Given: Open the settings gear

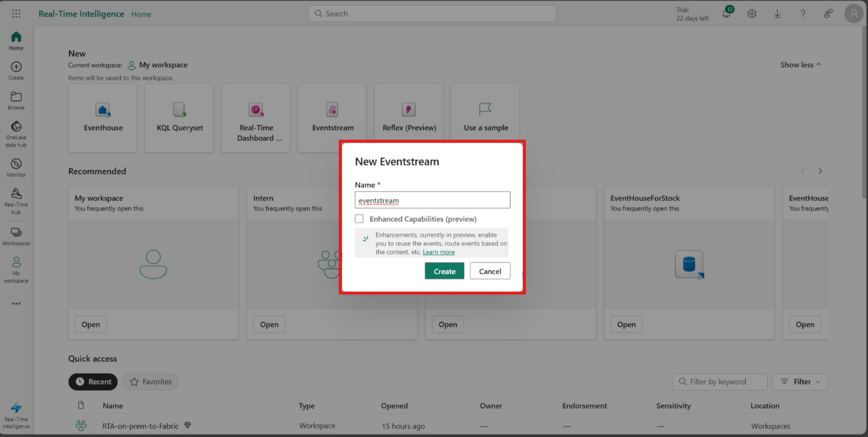Looking at the screenshot, I should [x=752, y=14].
